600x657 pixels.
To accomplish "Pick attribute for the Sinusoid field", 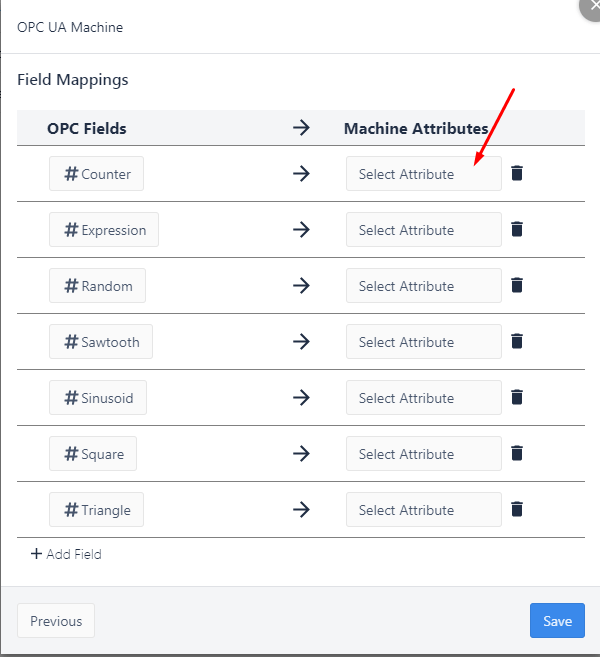I will (x=423, y=398).
